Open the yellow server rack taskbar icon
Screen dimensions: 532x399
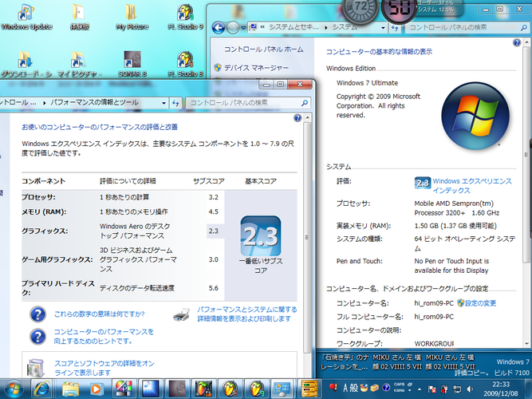coord(309,389)
